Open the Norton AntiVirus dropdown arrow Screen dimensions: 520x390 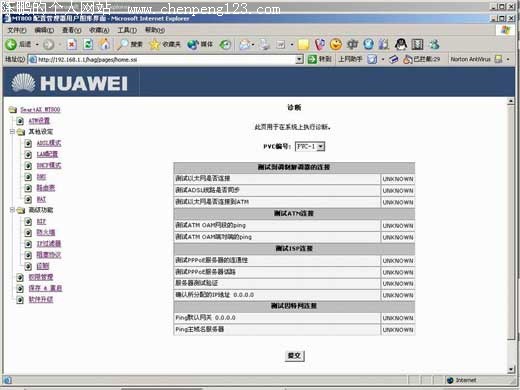508,59
